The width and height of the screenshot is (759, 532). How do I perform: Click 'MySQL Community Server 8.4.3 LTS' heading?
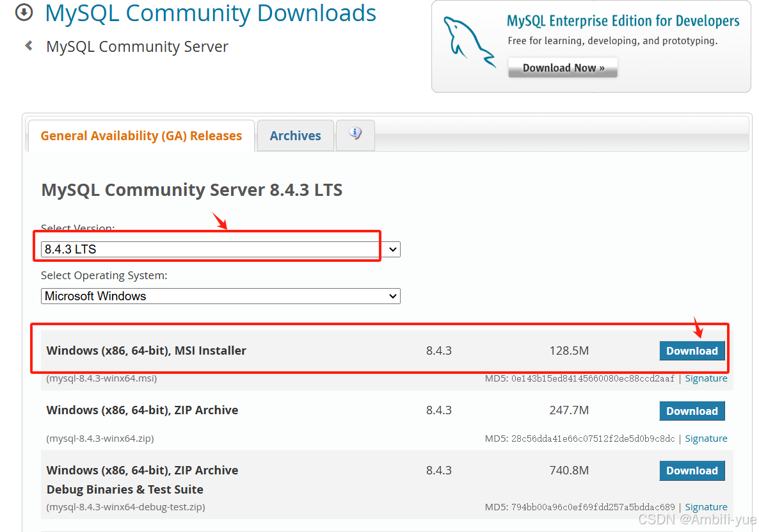(x=192, y=189)
